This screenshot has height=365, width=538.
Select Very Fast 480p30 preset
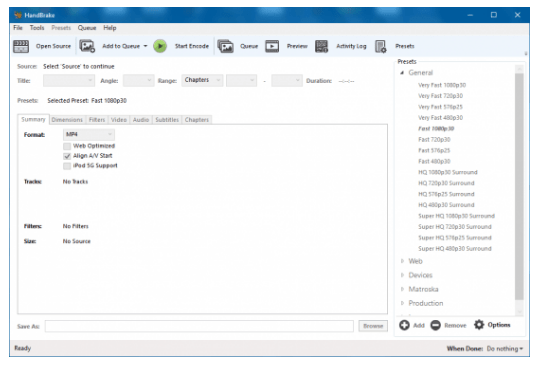(x=441, y=118)
